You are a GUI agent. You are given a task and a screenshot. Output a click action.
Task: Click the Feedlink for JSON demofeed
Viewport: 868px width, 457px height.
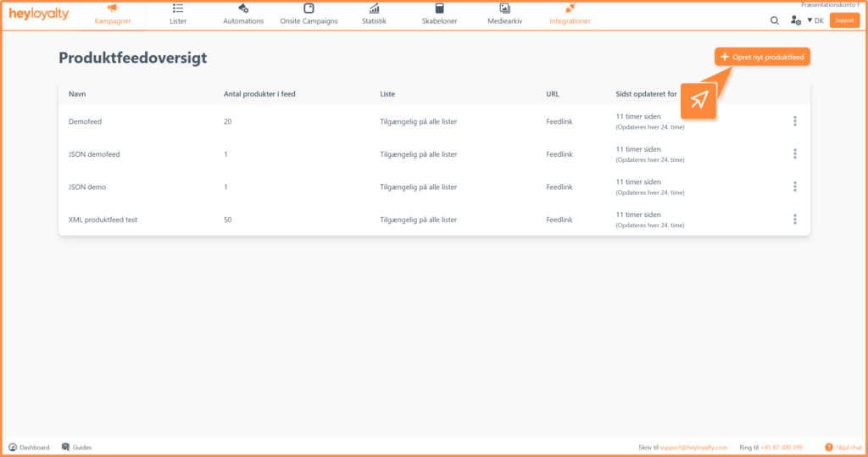[x=559, y=154]
